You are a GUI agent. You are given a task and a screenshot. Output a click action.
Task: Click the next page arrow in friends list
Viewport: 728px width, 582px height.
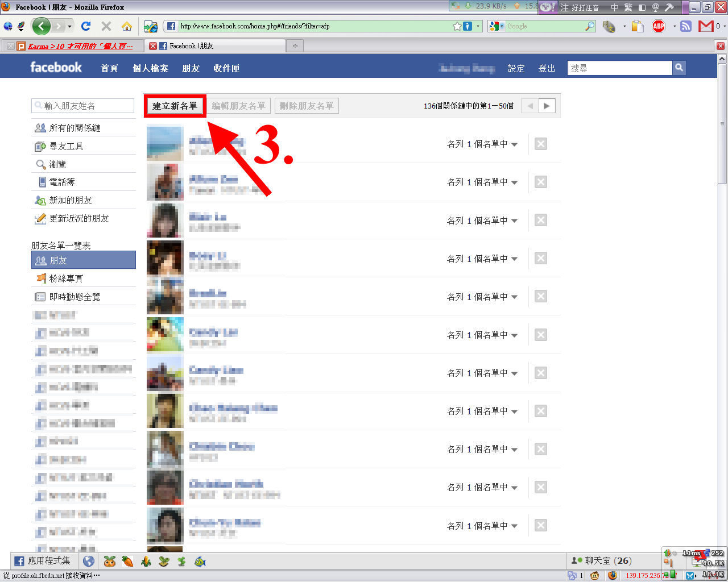point(547,106)
